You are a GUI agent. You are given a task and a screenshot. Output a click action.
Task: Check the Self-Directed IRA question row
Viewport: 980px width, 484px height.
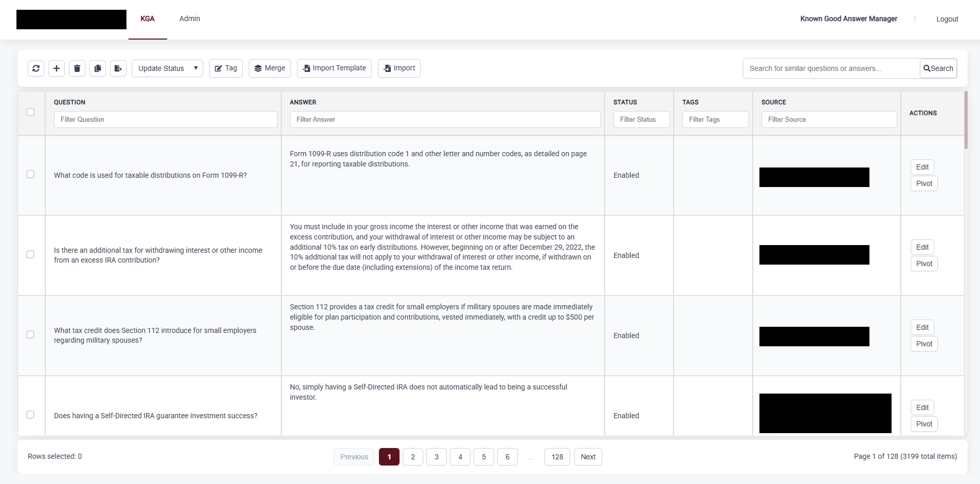point(30,414)
